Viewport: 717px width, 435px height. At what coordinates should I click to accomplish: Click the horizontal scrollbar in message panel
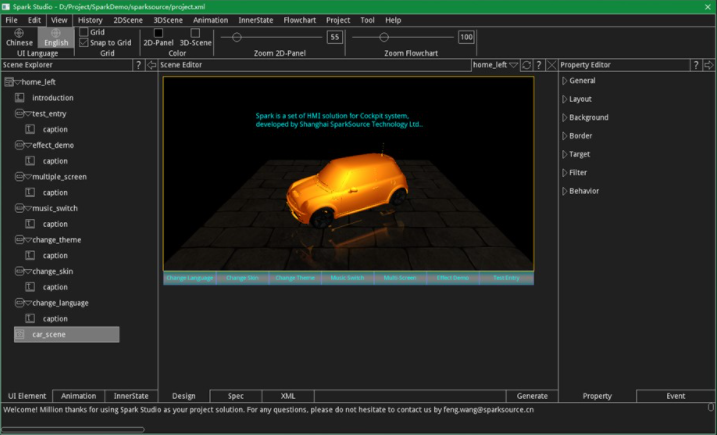pos(73,429)
